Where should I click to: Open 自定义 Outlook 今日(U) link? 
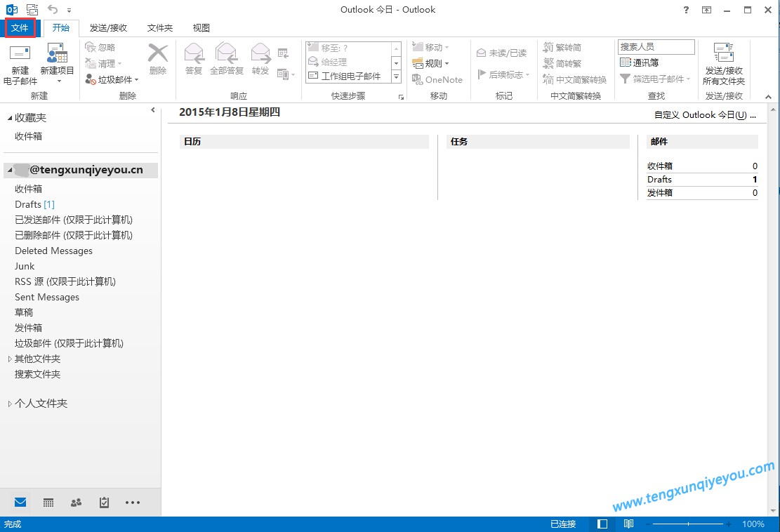click(705, 115)
